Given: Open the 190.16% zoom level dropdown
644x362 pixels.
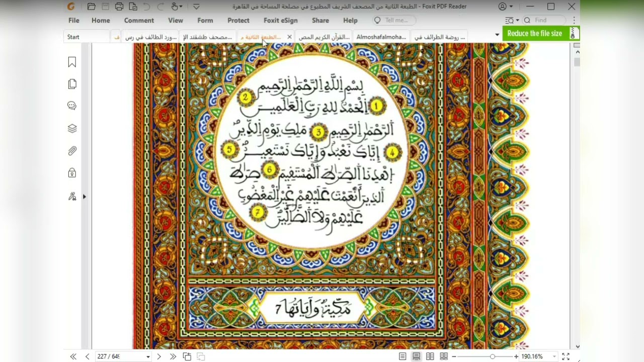Looking at the screenshot, I should point(554,356).
